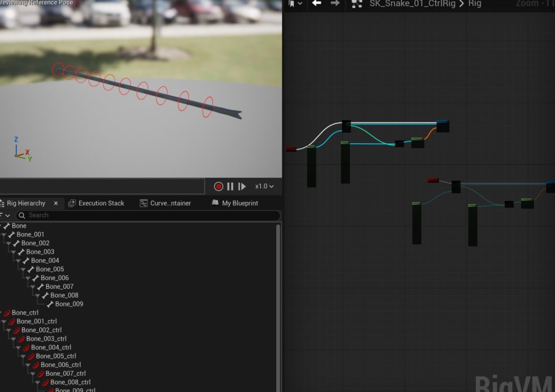The height and width of the screenshot is (392, 555).
Task: Collapse the Bone_001 tree node
Action: (x=4, y=235)
